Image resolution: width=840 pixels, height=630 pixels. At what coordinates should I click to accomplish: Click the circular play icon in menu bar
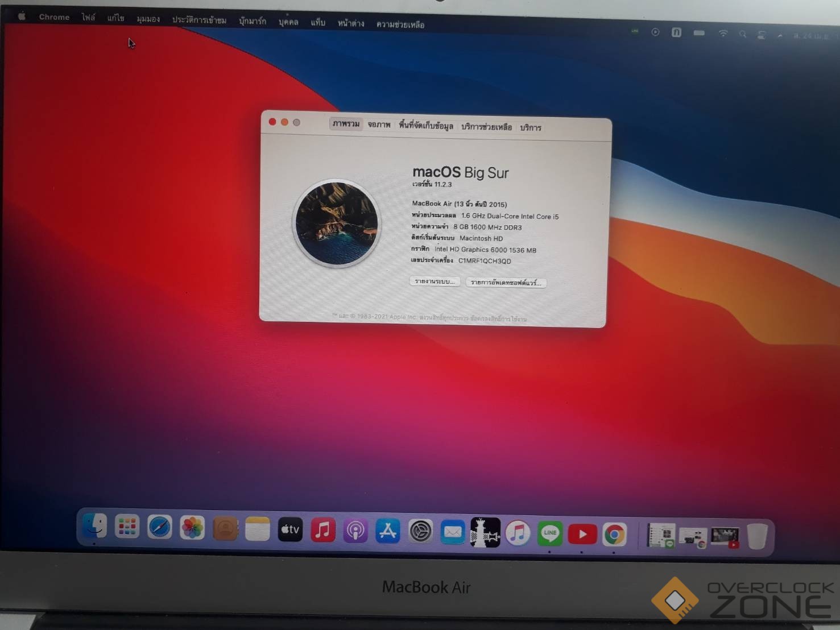point(655,32)
